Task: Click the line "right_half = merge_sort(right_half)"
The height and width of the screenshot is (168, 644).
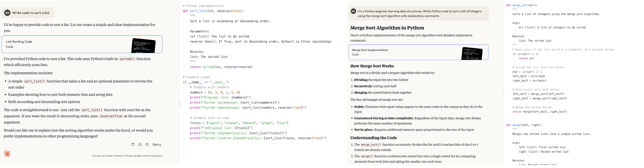Action: tap(540, 98)
